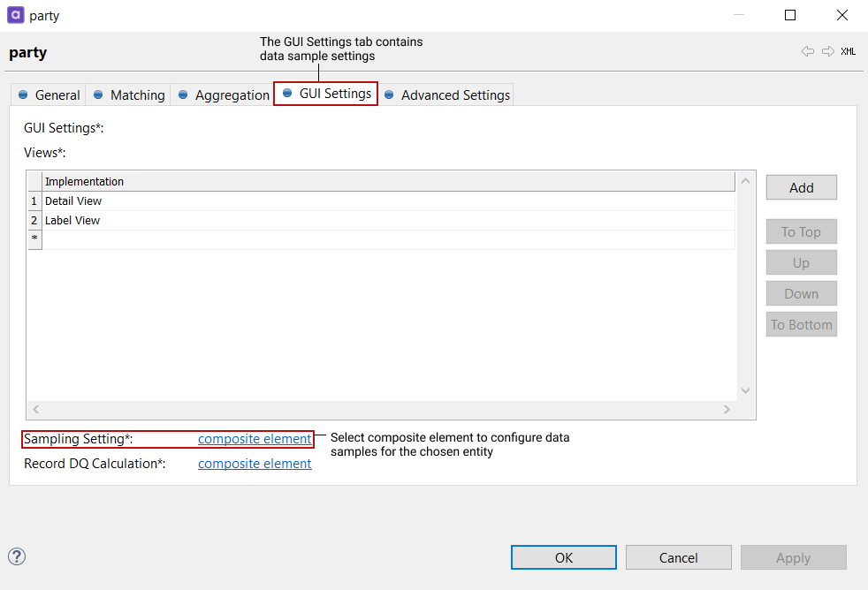Click the Add button

801,187
